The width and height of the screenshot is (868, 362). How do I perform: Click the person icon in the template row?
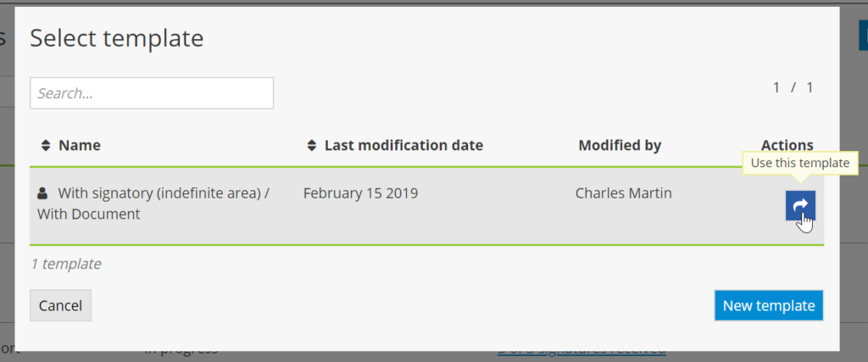pyautogui.click(x=43, y=194)
